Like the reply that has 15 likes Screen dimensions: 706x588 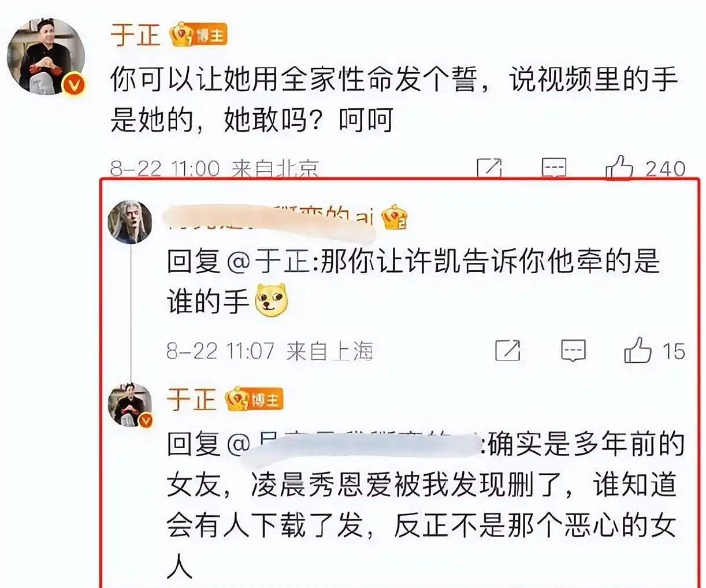pyautogui.click(x=638, y=351)
